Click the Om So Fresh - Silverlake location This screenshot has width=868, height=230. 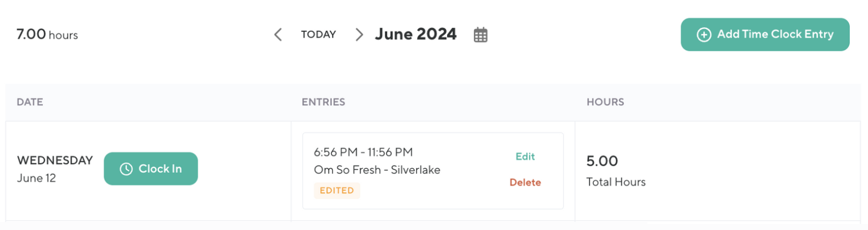(377, 170)
